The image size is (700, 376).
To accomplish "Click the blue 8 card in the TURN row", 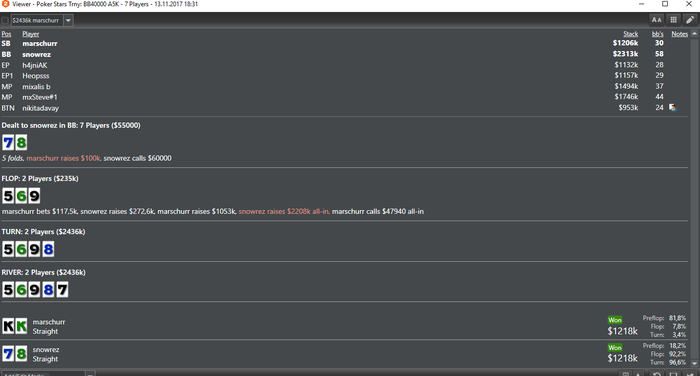I will (x=48, y=249).
